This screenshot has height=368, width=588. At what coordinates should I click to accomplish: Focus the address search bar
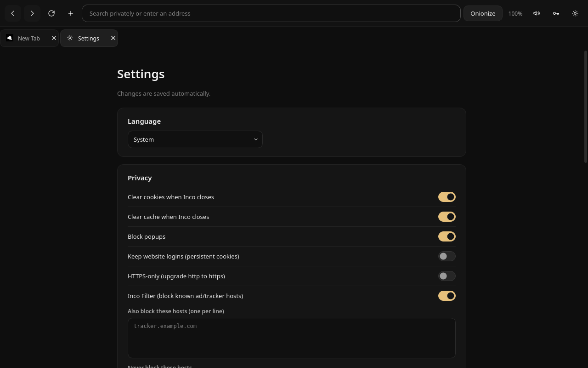click(271, 13)
